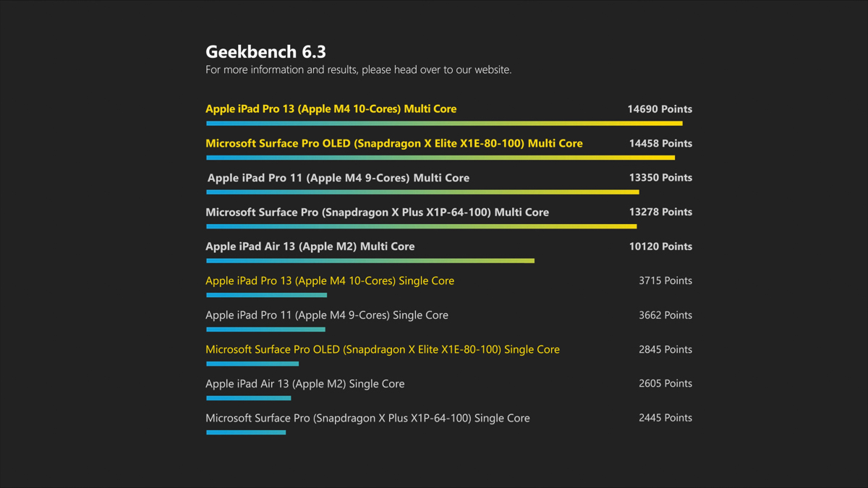
Task: Click the 14690 Points bar for iPad Pro 13
Action: [443, 124]
